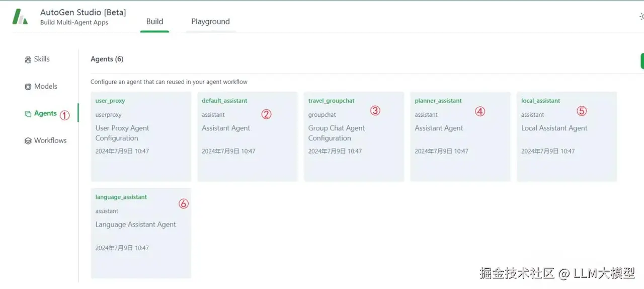Click the 'groupchat' type label
644x289 pixels.
(x=322, y=115)
